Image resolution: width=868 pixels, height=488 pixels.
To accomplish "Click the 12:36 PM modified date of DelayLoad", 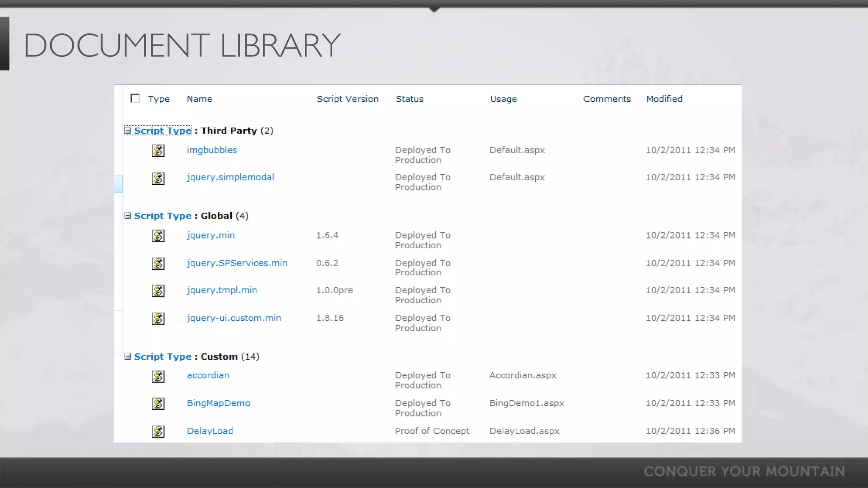I will (690, 431).
